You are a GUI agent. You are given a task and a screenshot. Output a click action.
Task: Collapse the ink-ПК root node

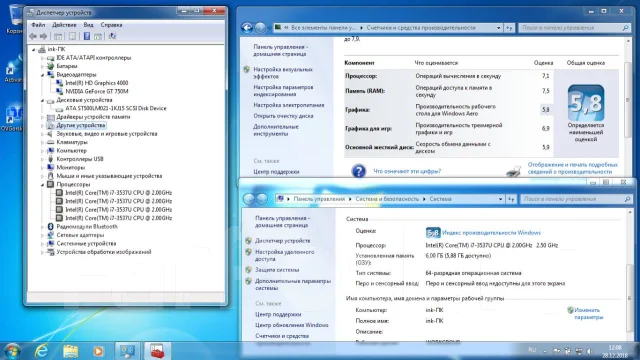click(x=34, y=49)
